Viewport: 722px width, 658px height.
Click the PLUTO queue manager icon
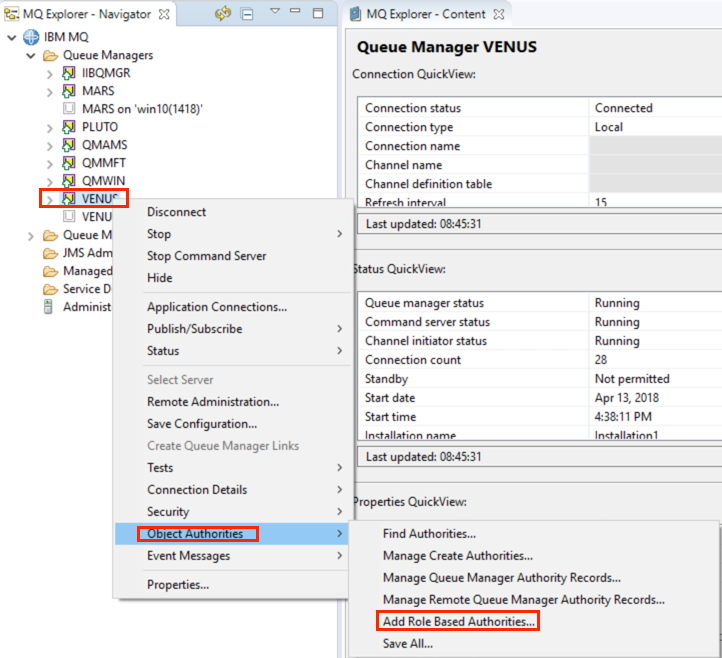(69, 127)
